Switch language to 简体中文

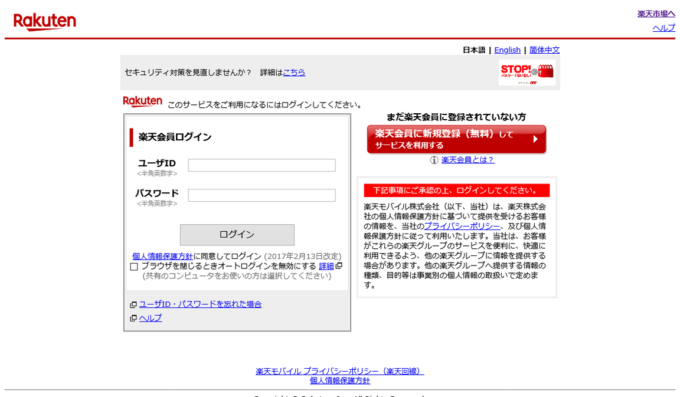click(x=544, y=50)
